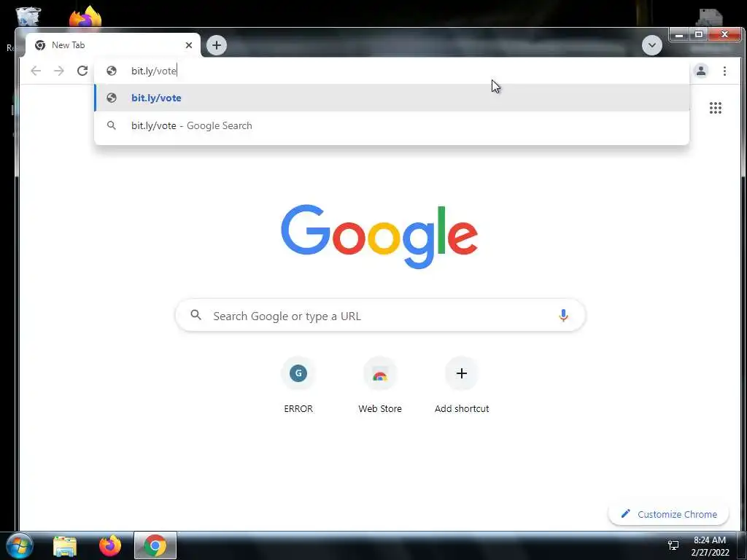The image size is (747, 560).
Task: Open the tab search dropdown arrow
Action: [651, 45]
